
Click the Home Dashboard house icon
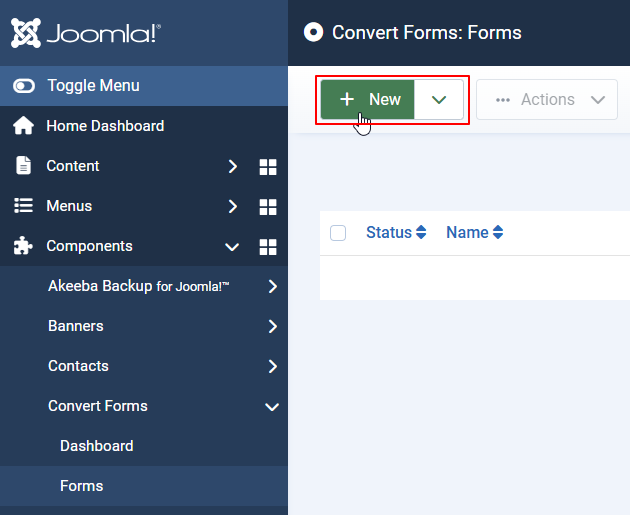click(23, 126)
